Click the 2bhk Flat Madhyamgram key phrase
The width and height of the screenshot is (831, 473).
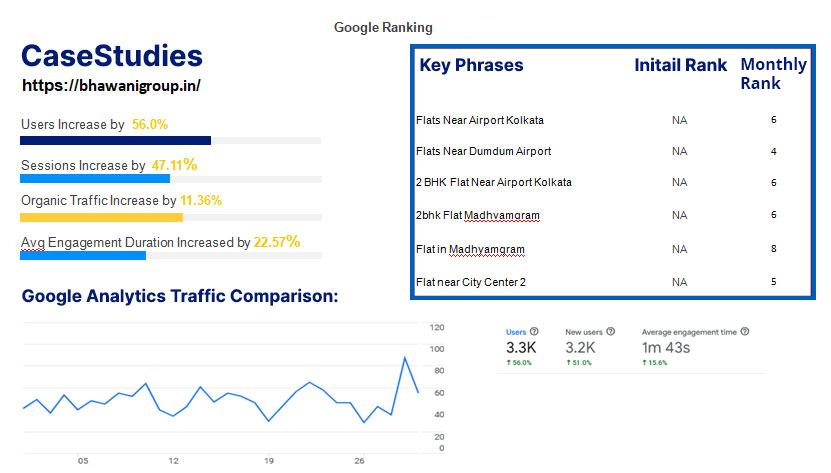pyautogui.click(x=478, y=215)
